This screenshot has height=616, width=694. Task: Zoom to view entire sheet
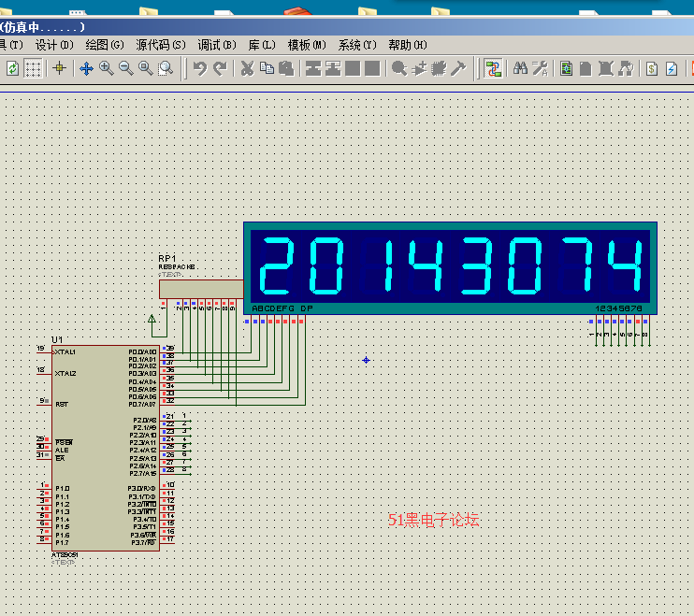[146, 68]
